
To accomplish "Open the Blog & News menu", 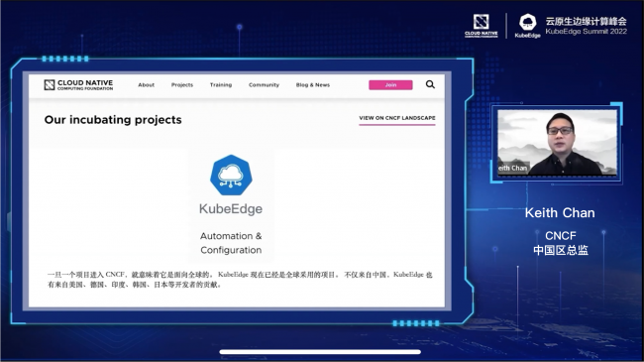I will click(x=313, y=84).
